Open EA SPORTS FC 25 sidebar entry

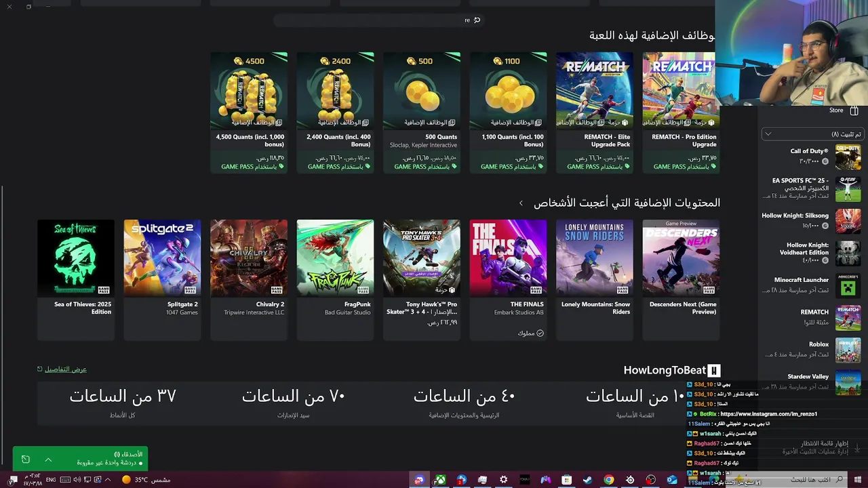click(x=812, y=188)
